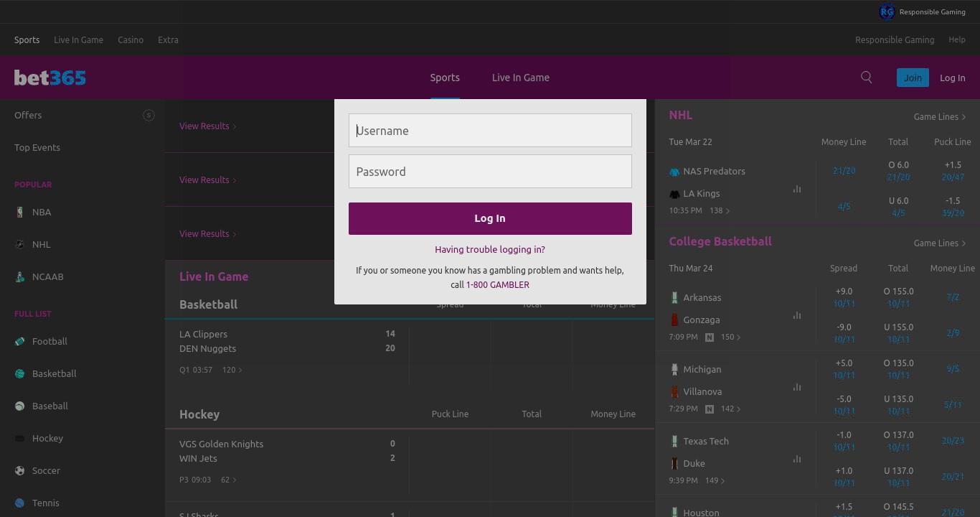Click LA Kings jersey icon
Viewport: 980px width, 517px height.
pos(674,194)
